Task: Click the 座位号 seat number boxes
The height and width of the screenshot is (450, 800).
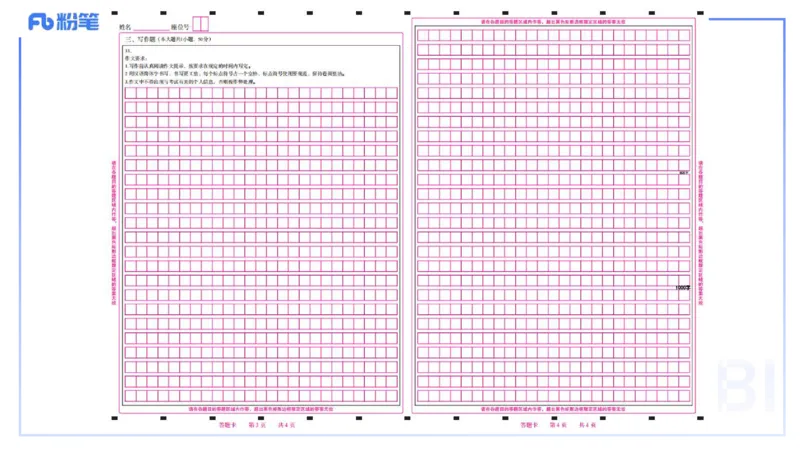Action: coord(201,24)
